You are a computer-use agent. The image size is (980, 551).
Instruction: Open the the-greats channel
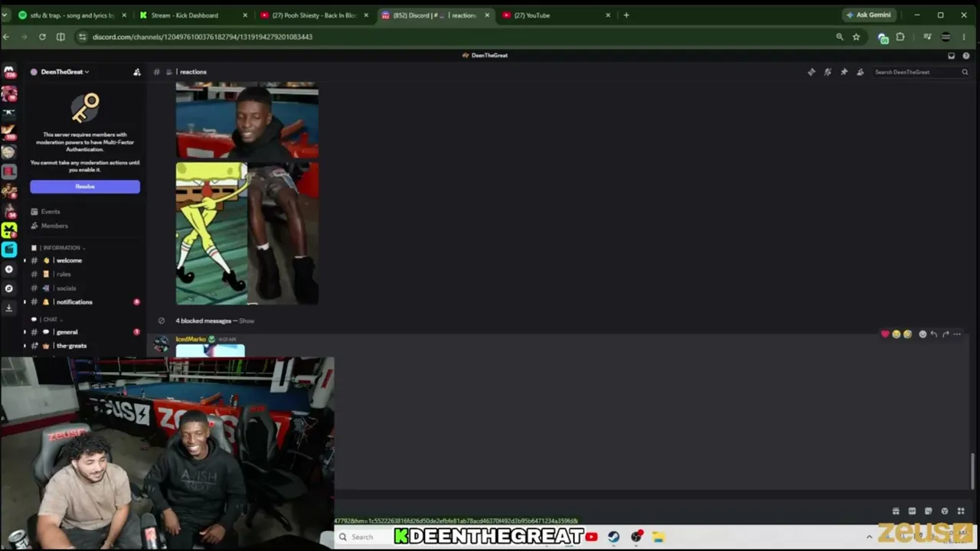(85, 346)
